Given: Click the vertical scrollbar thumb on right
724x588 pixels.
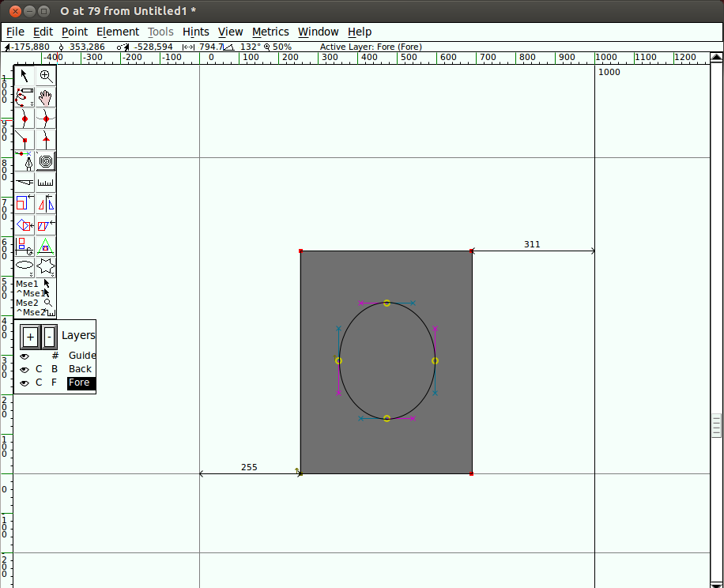Looking at the screenshot, I should (716, 425).
